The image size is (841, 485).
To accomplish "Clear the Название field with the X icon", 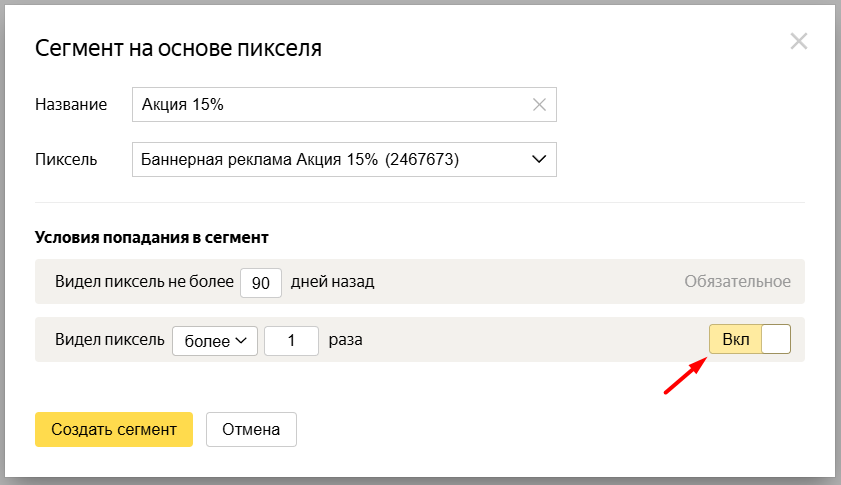I will pos(539,105).
